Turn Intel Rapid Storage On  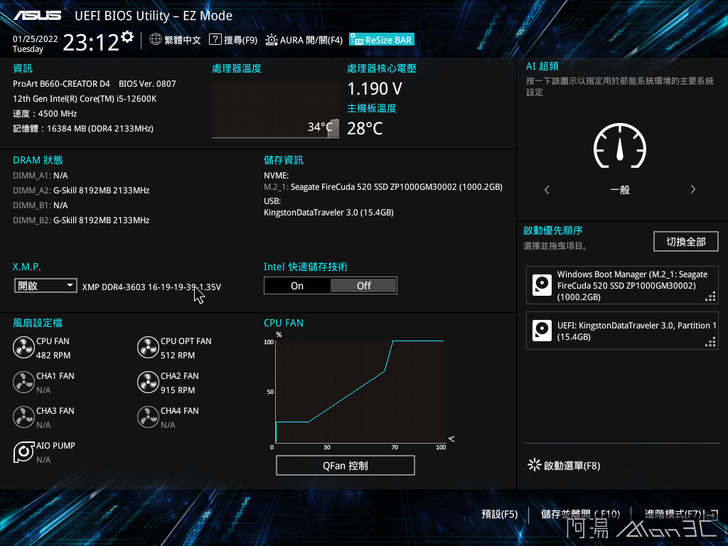[297, 286]
